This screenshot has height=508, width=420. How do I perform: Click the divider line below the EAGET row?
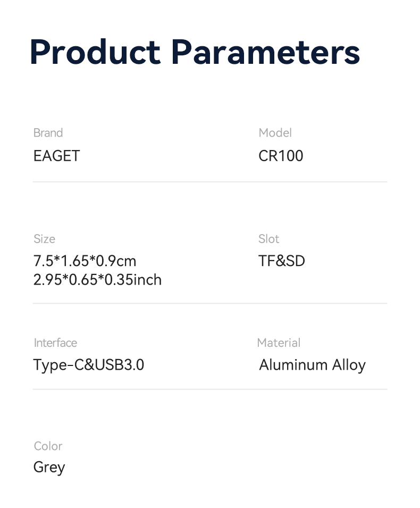point(210,182)
